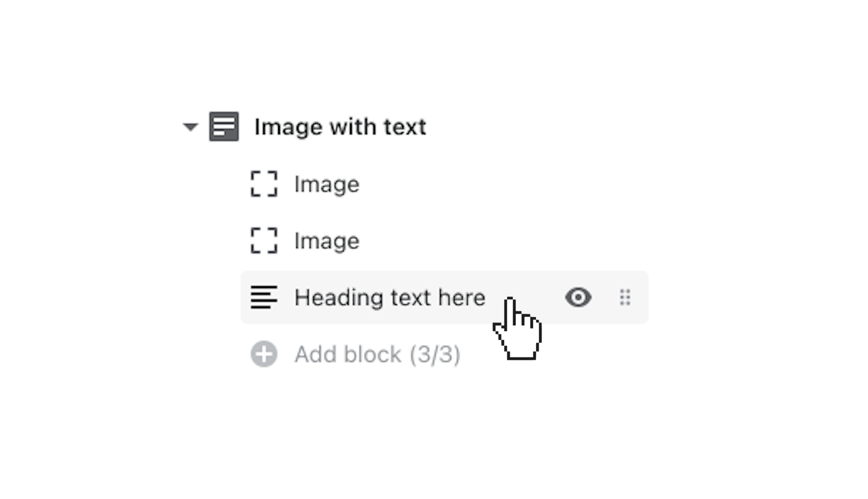Select the second Image block label

pos(326,241)
